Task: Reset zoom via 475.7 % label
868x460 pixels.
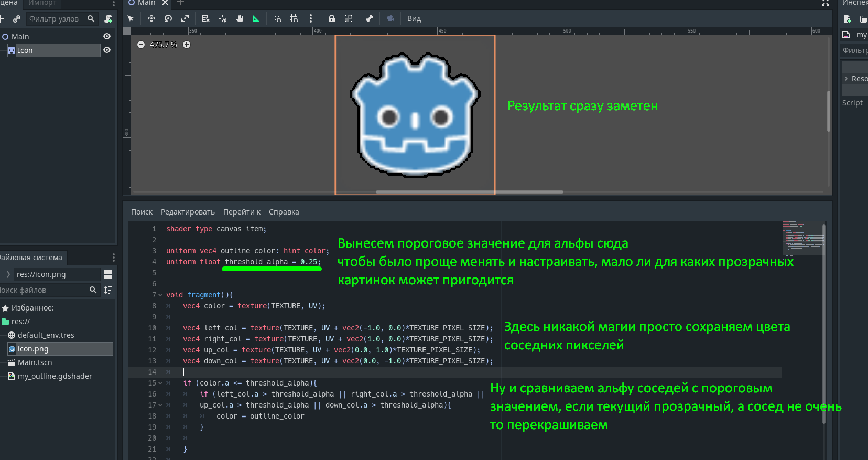Action: click(x=164, y=45)
